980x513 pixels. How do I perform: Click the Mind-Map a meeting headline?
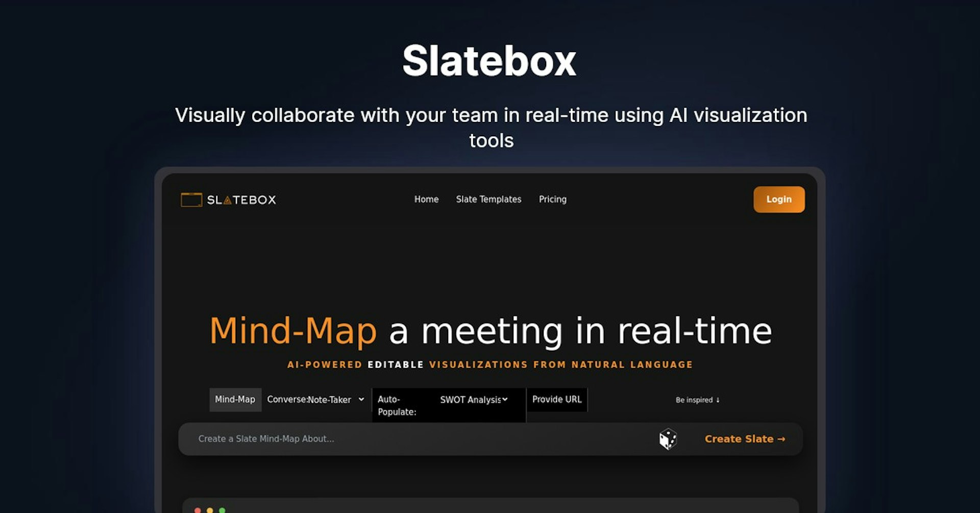pyautogui.click(x=491, y=331)
